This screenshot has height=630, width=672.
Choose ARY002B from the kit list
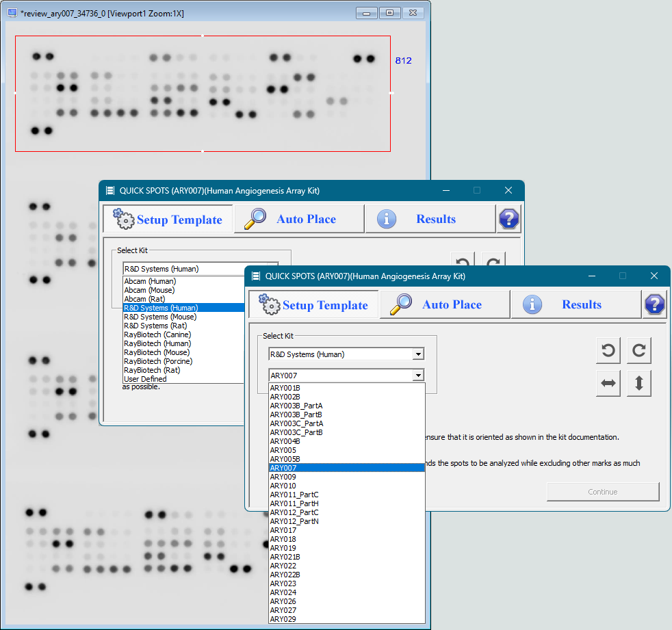(x=347, y=397)
